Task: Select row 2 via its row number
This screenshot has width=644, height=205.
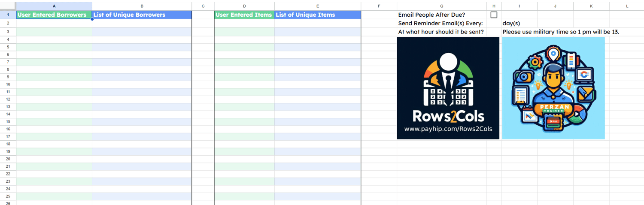Action: coord(8,23)
